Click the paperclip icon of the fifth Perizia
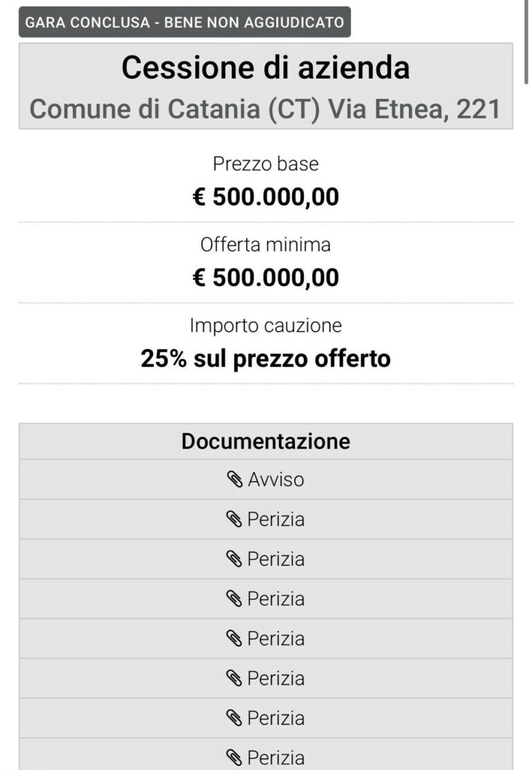532x770 pixels. pyautogui.click(x=234, y=679)
